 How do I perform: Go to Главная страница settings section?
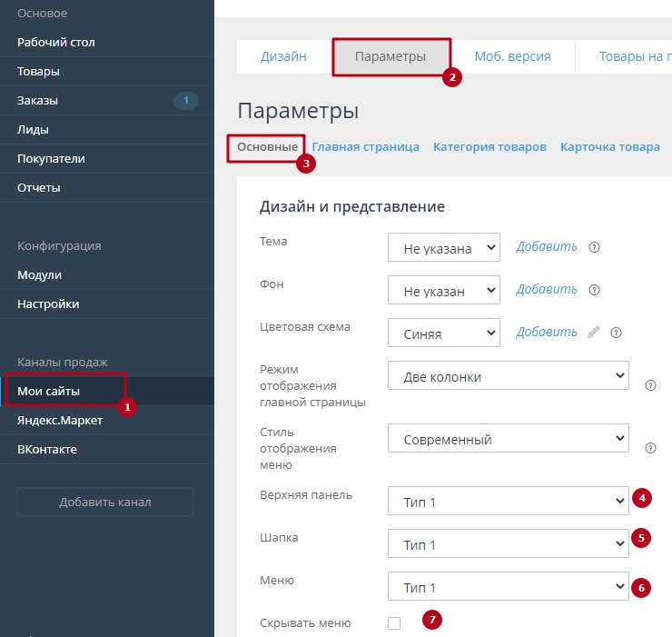(365, 146)
